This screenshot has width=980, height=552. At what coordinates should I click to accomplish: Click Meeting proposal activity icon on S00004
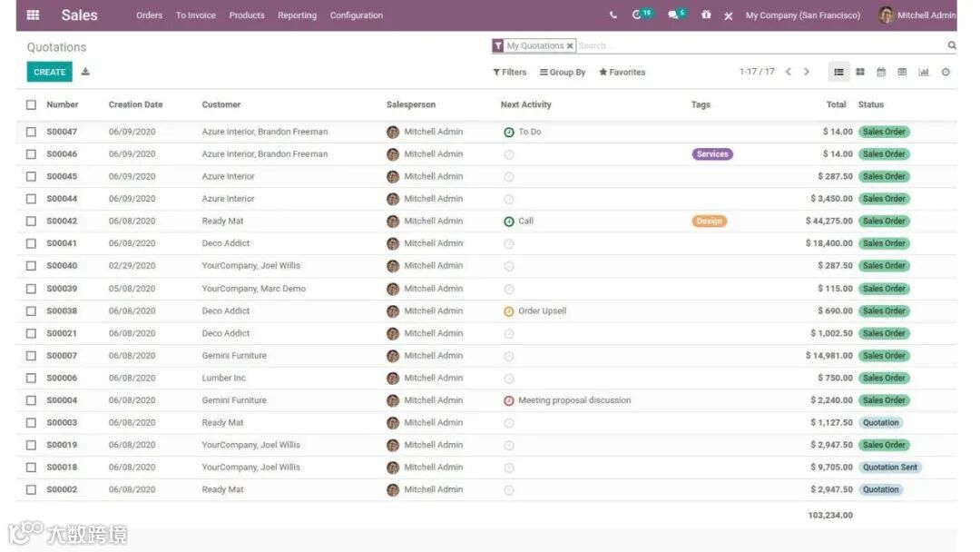(x=509, y=400)
